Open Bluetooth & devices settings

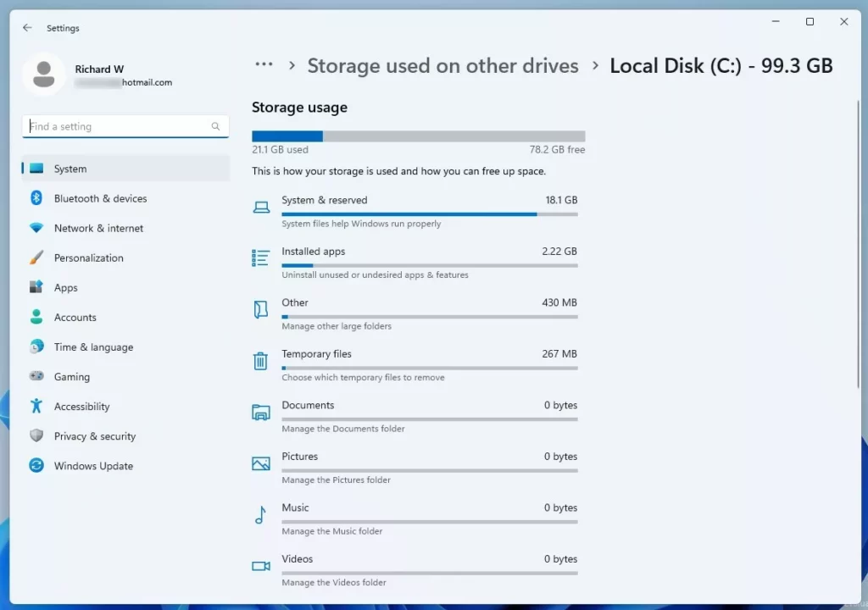pyautogui.click(x=125, y=198)
